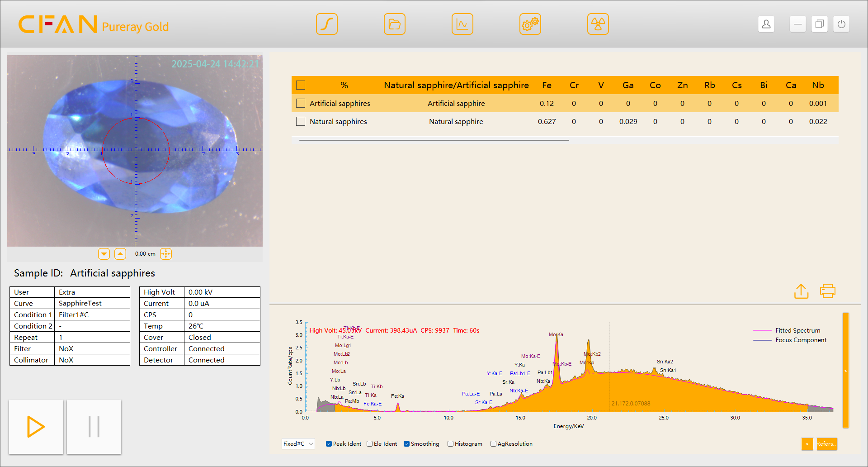Minimize the Pureray Gold window
868x467 pixels.
tap(798, 24)
